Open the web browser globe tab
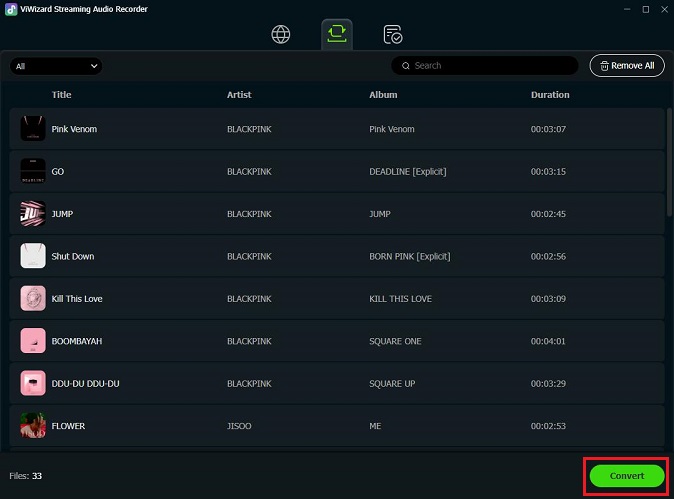The height and width of the screenshot is (499, 674). pyautogui.click(x=281, y=34)
